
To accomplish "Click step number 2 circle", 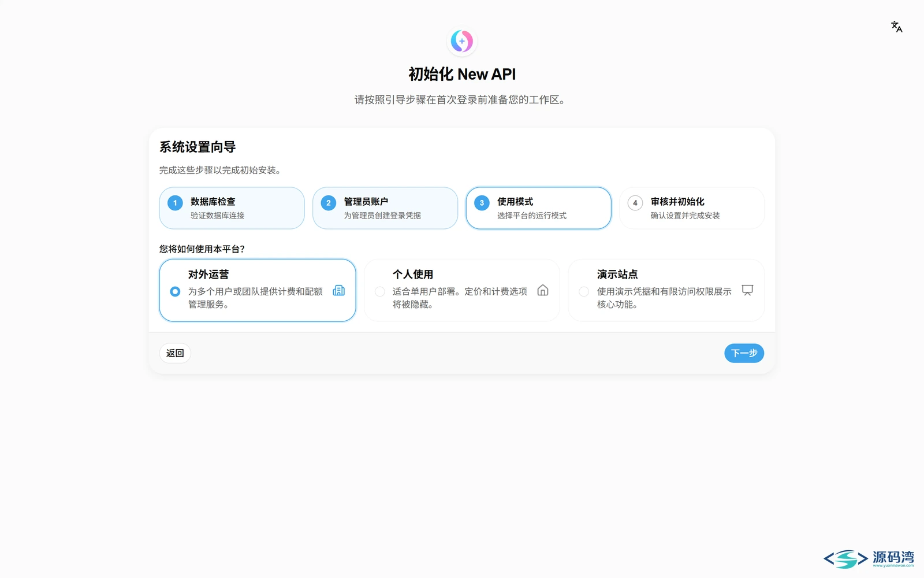I will point(329,203).
